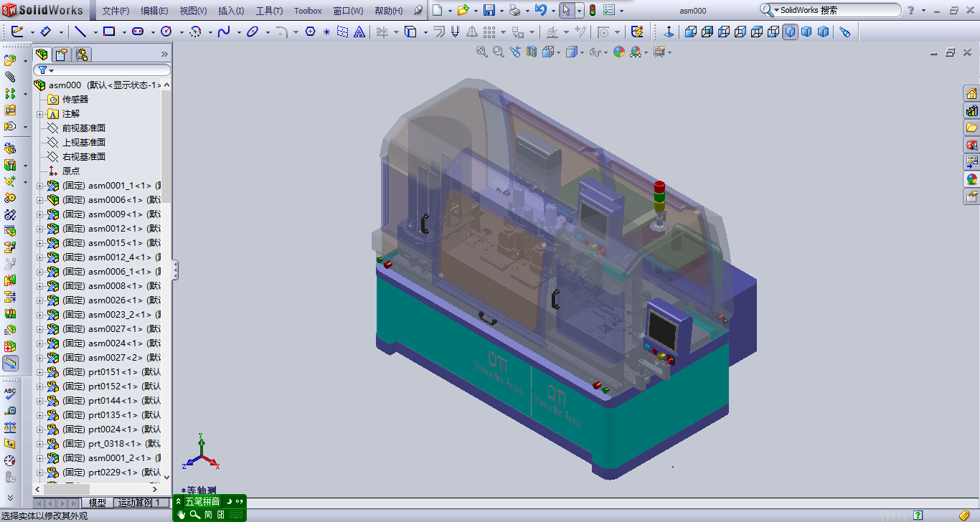
Task: Open Smart Dimension tool
Action: [x=46, y=32]
